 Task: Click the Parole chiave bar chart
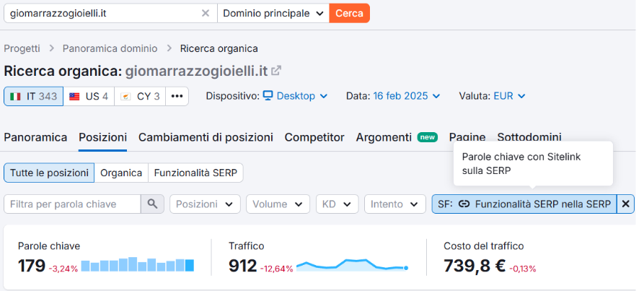(138, 264)
